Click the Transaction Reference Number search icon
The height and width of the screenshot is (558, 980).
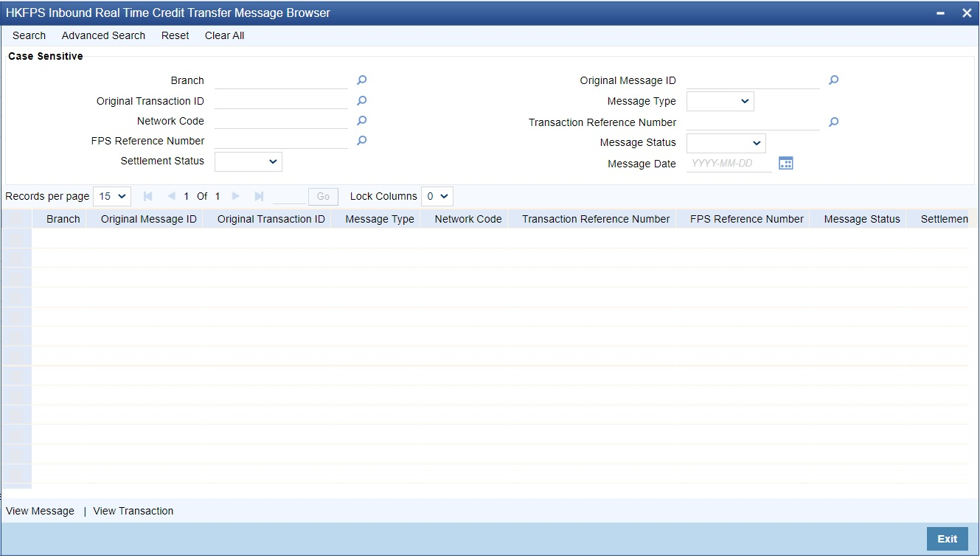point(833,122)
